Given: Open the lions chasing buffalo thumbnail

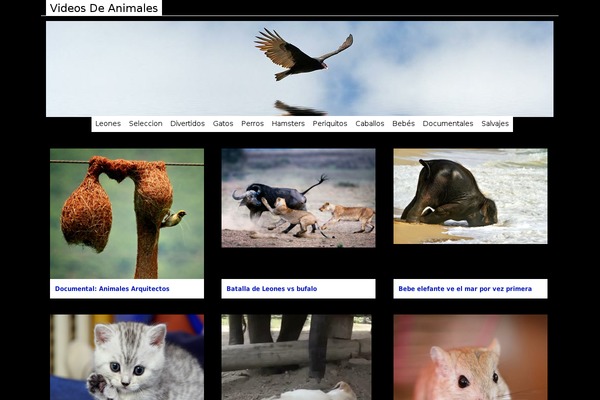Looking at the screenshot, I should point(298,198).
